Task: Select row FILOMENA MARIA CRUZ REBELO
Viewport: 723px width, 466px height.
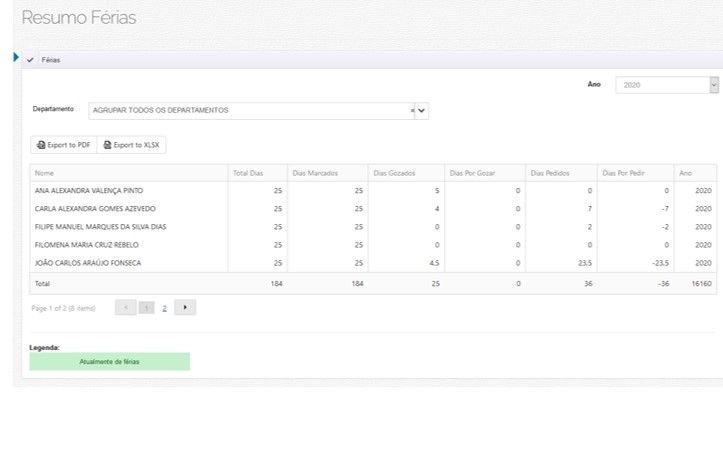Action: 373,245
